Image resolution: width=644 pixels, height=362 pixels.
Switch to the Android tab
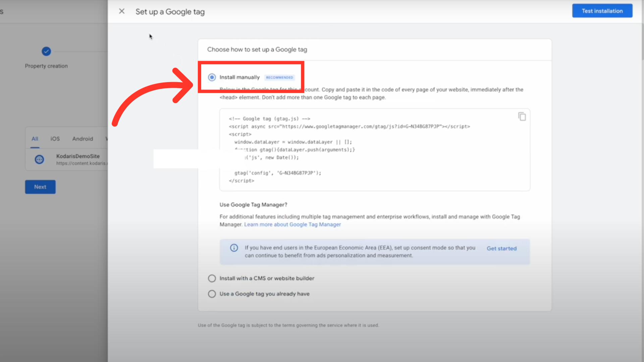click(x=83, y=139)
